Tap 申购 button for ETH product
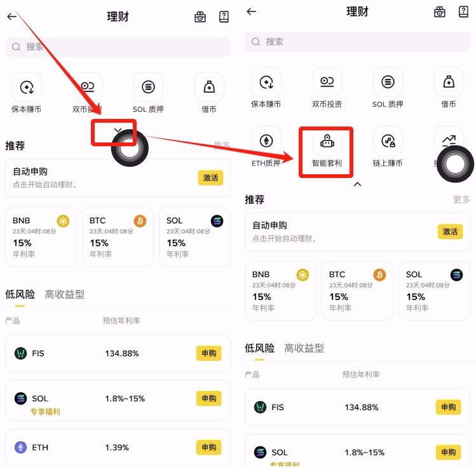Viewport: 476px width, 468px height. tap(209, 448)
